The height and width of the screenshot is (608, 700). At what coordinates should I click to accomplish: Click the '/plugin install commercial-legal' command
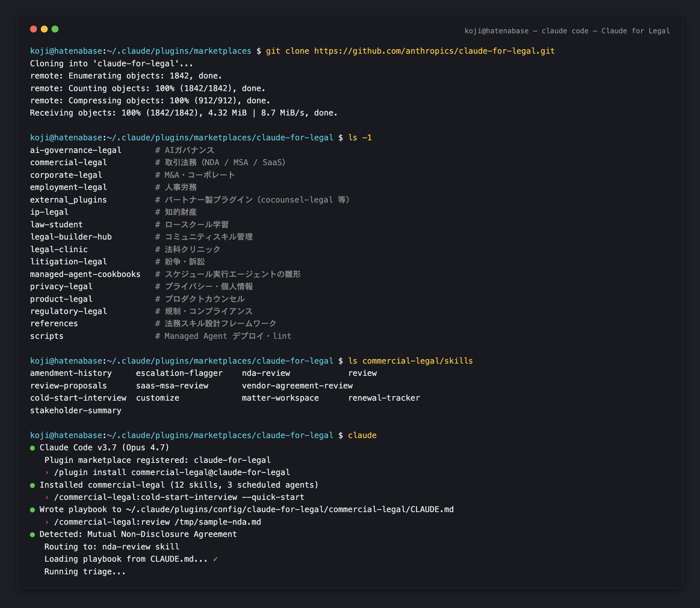point(172,472)
